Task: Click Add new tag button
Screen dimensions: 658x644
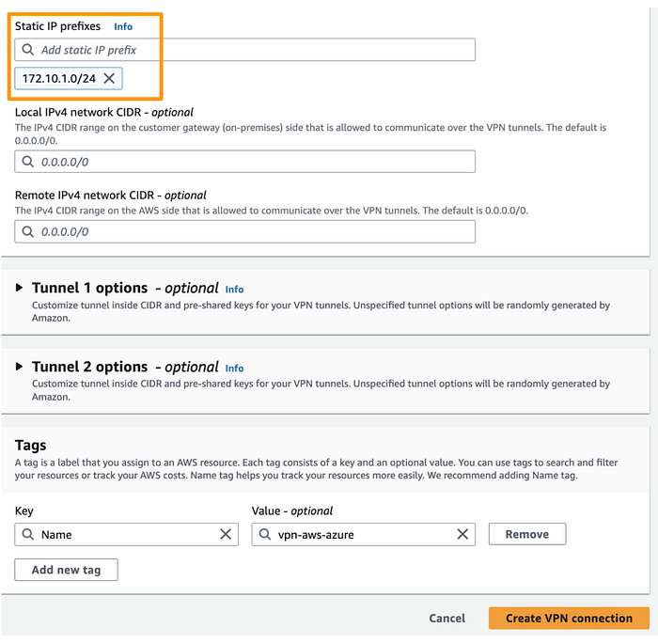Action: click(67, 570)
